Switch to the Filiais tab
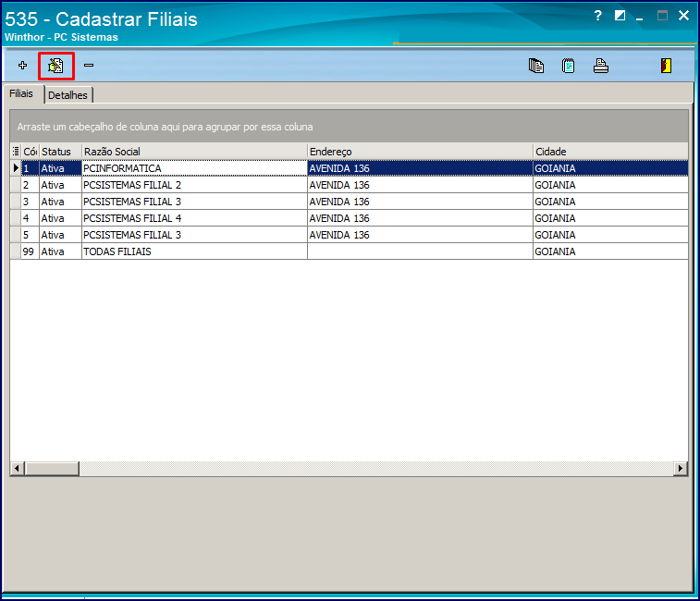This screenshot has height=601, width=700. coord(21,93)
